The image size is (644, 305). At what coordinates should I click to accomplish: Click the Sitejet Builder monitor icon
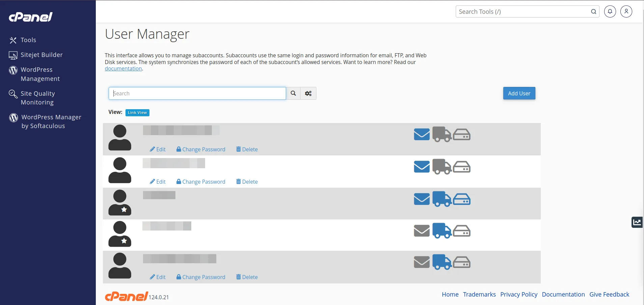click(13, 55)
